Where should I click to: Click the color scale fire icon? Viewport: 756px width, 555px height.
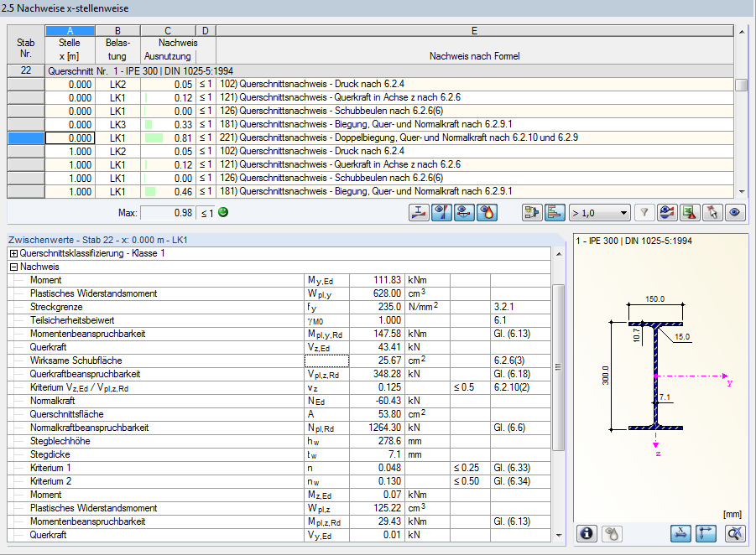(485, 212)
